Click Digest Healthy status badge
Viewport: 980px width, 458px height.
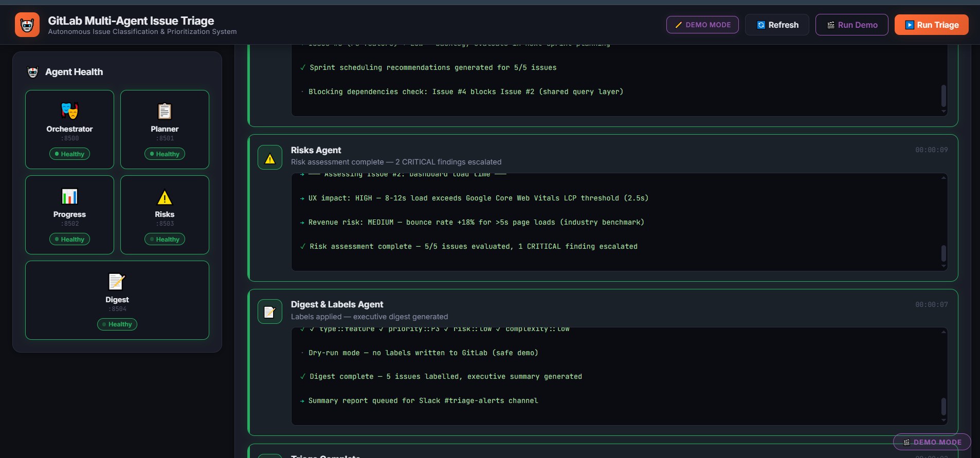[117, 324]
